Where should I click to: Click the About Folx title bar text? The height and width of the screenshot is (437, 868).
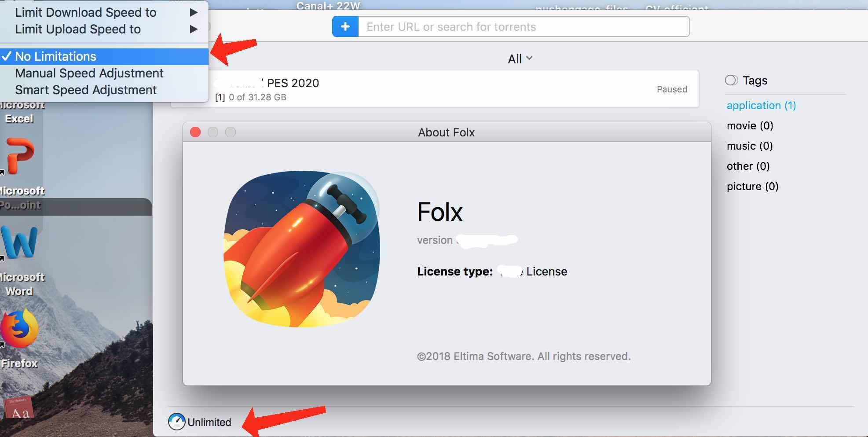click(x=446, y=132)
